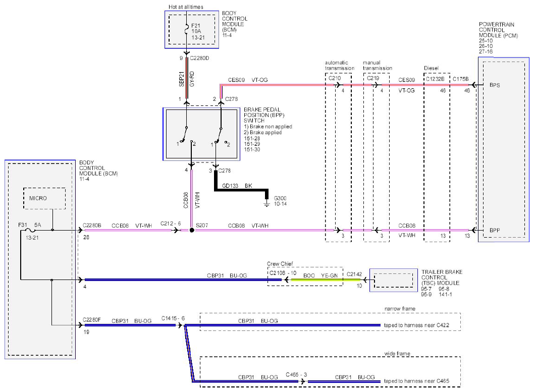534x392 pixels.
Task: Select the C2280B connector label
Action: [x=92, y=226]
